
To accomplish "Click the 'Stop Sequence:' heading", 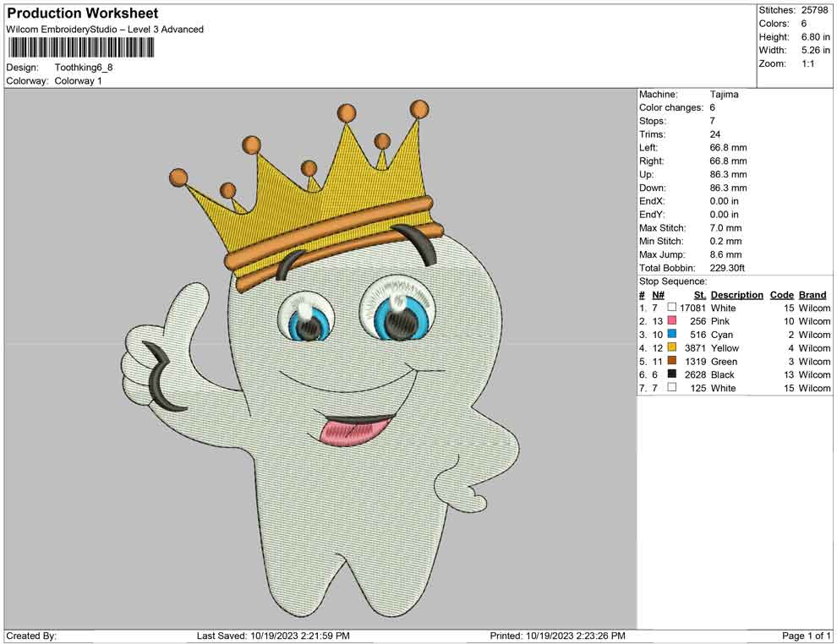I will click(x=673, y=281).
